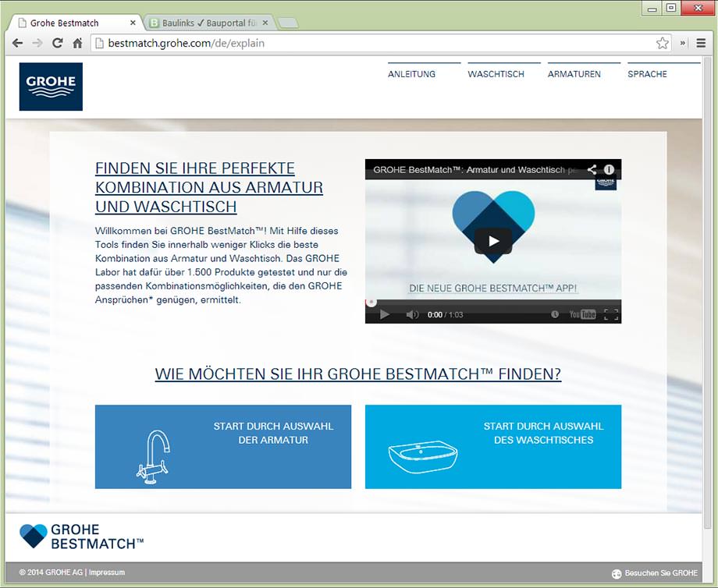Go back with the browser back arrow

(x=17, y=43)
